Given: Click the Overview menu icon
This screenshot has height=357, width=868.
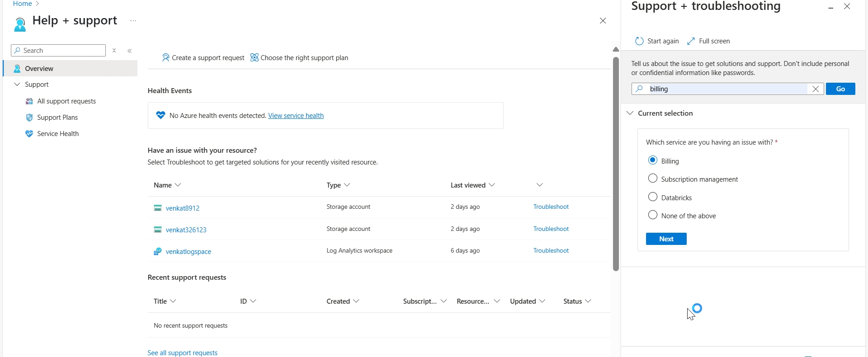Looking at the screenshot, I should pos(17,69).
